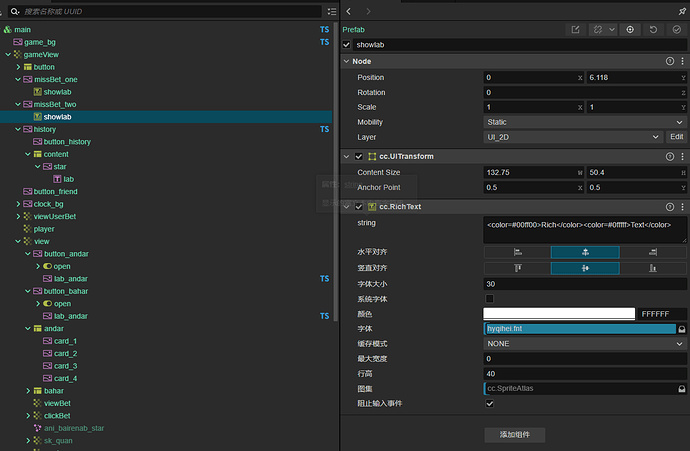The width and height of the screenshot is (690, 451).
Task: Collapse the cc.UITransform section
Action: click(346, 156)
